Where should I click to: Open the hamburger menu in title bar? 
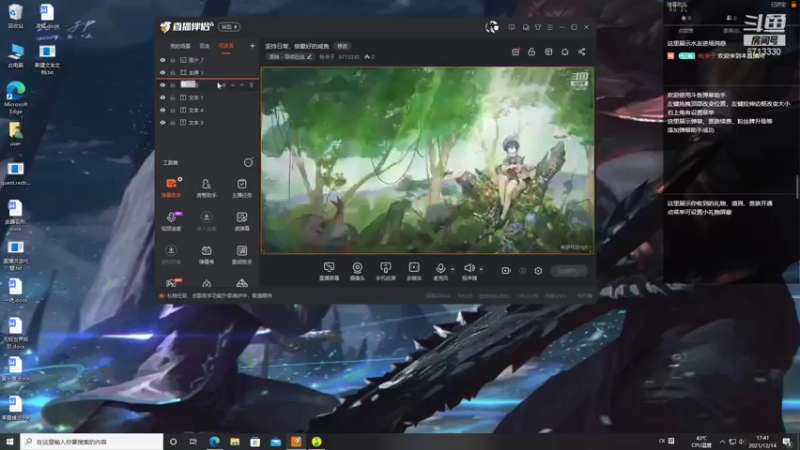point(550,27)
